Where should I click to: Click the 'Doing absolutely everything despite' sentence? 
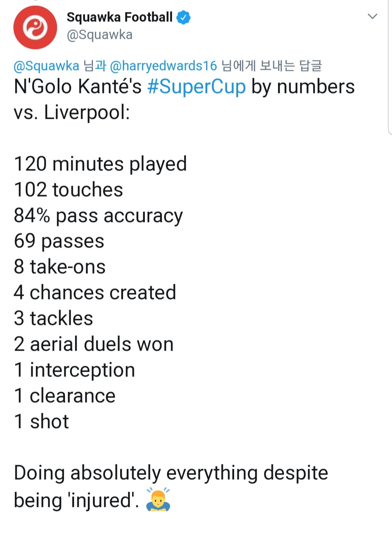[171, 473]
